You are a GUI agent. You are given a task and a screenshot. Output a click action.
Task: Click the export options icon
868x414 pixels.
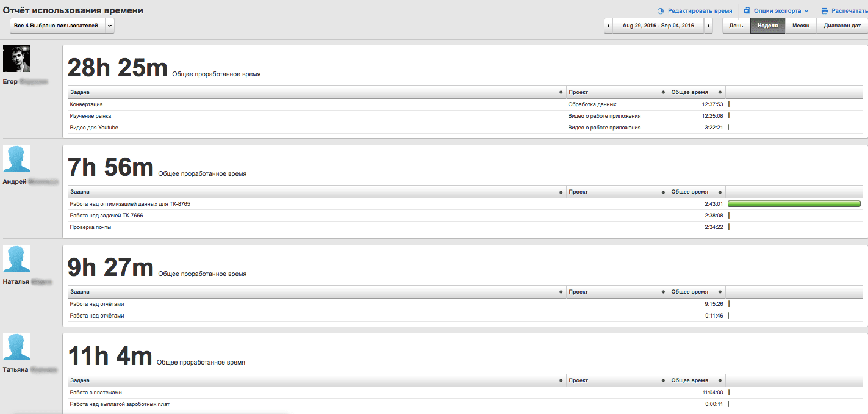click(747, 11)
